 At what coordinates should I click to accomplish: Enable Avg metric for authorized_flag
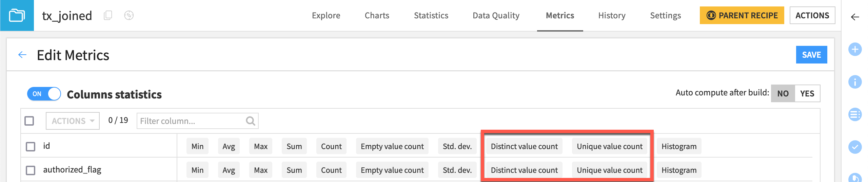pyautogui.click(x=229, y=170)
